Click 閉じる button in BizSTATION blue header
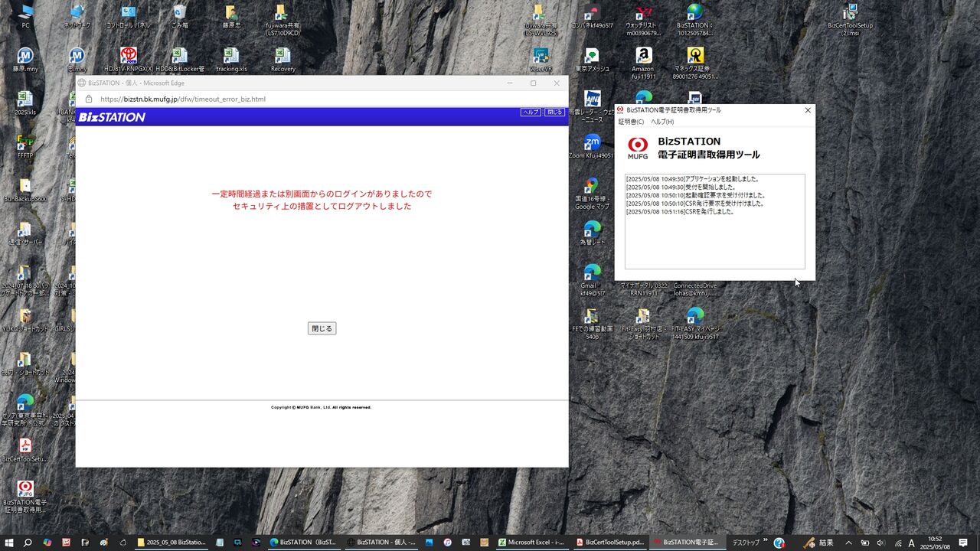Screen dimensions: 980x551 (x=554, y=112)
